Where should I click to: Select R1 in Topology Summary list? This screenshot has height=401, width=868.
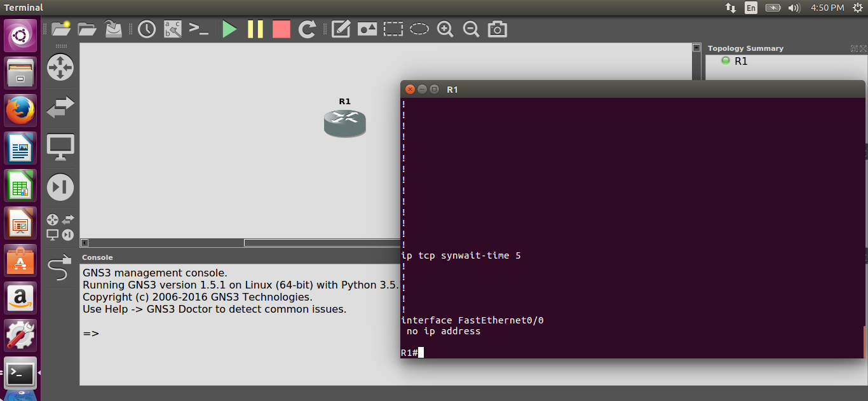[741, 61]
